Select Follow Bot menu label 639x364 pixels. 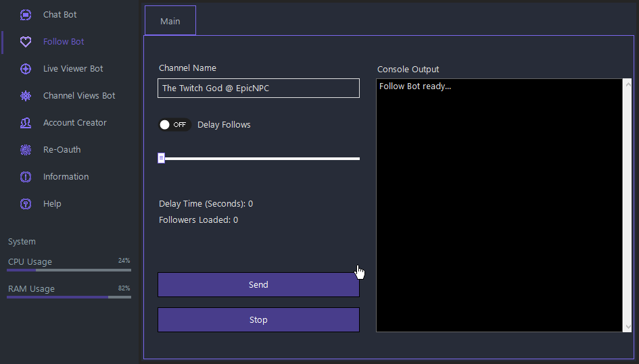[64, 41]
